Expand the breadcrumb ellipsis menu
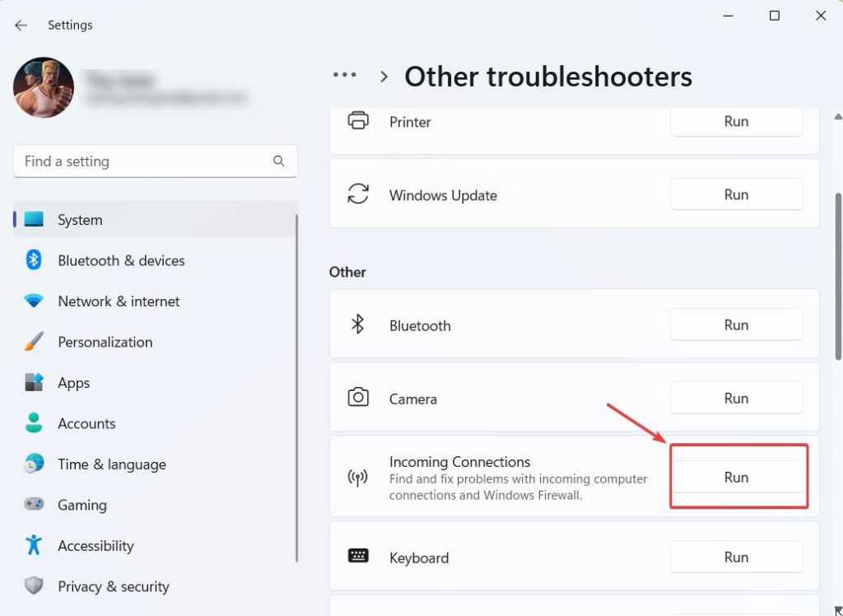This screenshot has width=843, height=616. click(345, 75)
